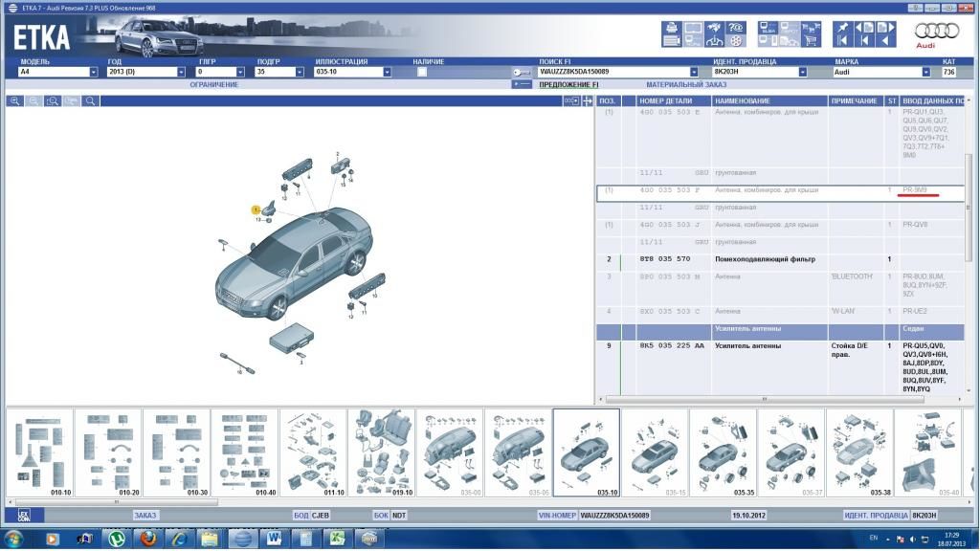The width and height of the screenshot is (980, 551).
Task: Click the VIN-НОМЕР label
Action: pyautogui.click(x=557, y=516)
